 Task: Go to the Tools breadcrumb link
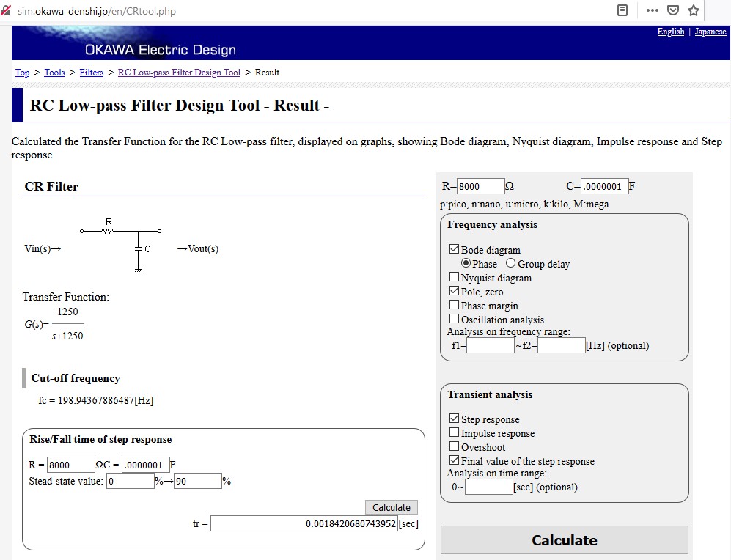(x=54, y=73)
